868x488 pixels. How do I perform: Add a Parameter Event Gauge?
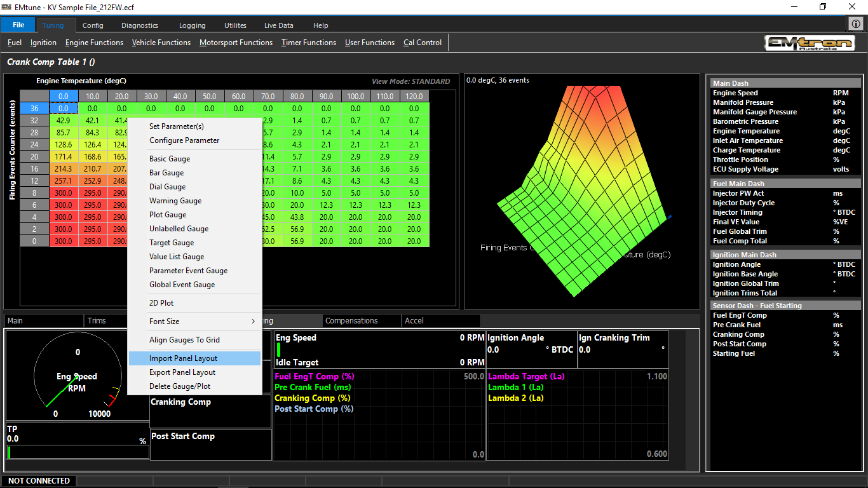pos(195,271)
